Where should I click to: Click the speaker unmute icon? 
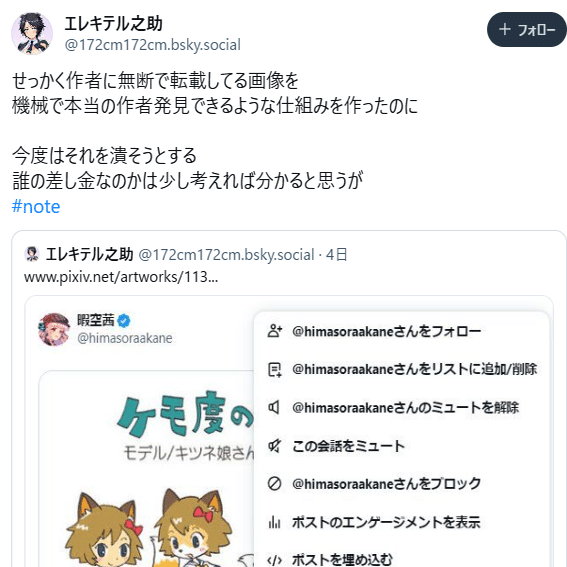[274, 408]
